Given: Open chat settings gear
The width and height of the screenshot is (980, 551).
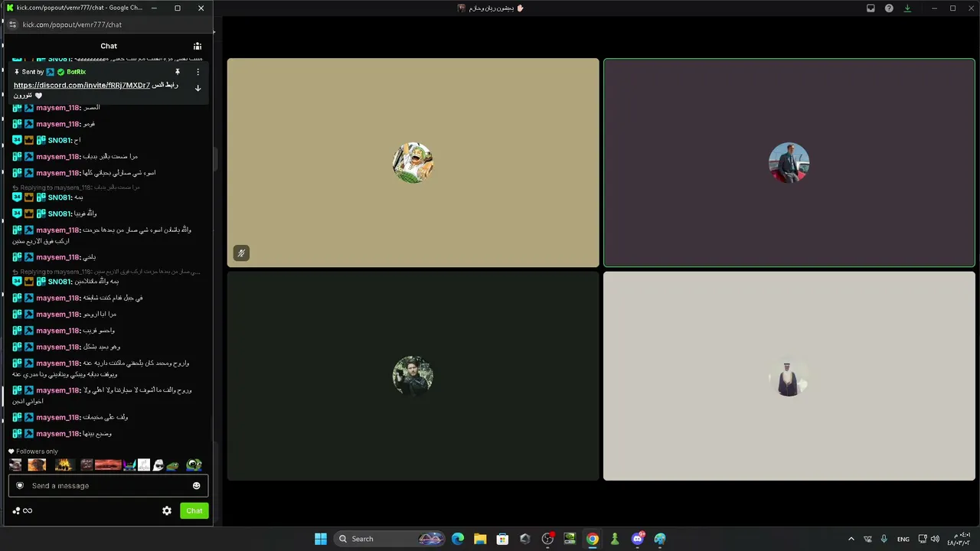Looking at the screenshot, I should [x=167, y=510].
